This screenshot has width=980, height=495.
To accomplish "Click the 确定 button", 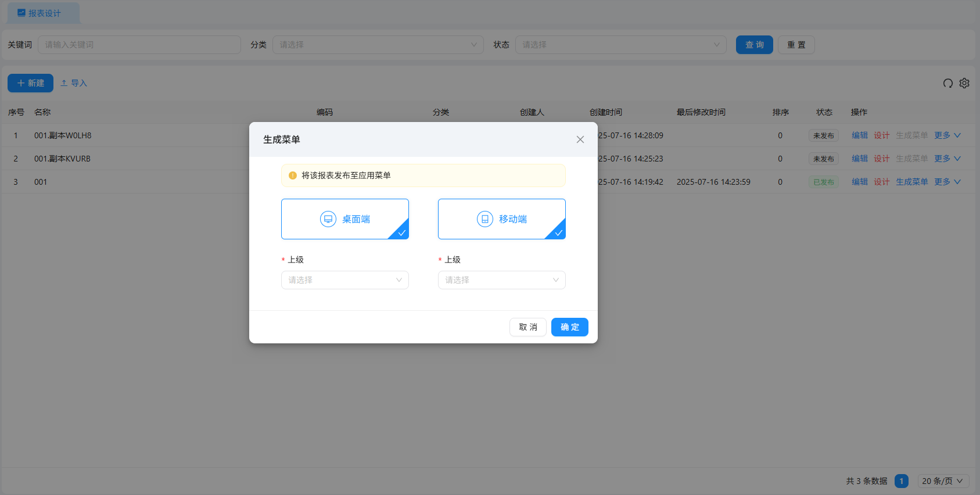I will (x=569, y=327).
